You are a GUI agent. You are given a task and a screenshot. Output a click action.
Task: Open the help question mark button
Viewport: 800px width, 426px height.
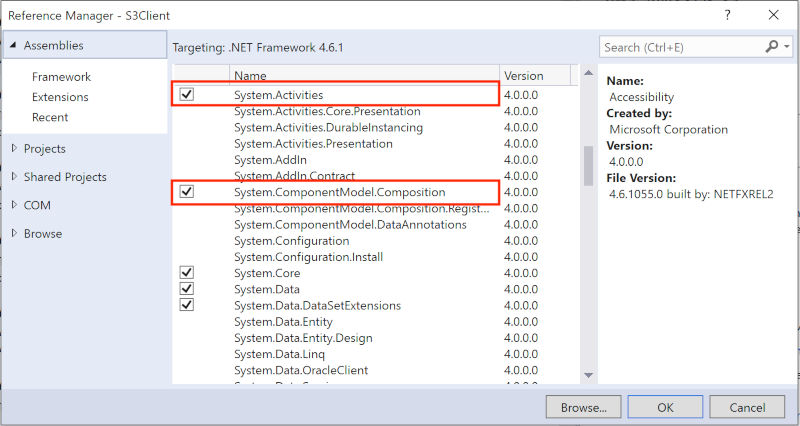725,15
